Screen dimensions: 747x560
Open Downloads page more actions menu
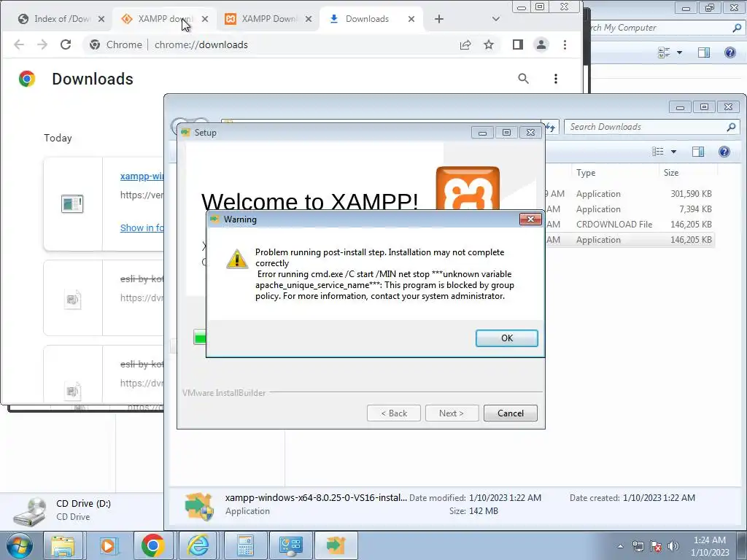[x=555, y=79]
